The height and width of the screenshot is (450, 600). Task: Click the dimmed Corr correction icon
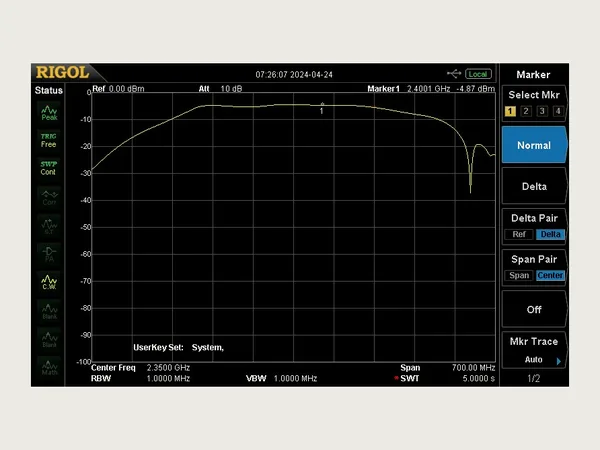pyautogui.click(x=49, y=197)
